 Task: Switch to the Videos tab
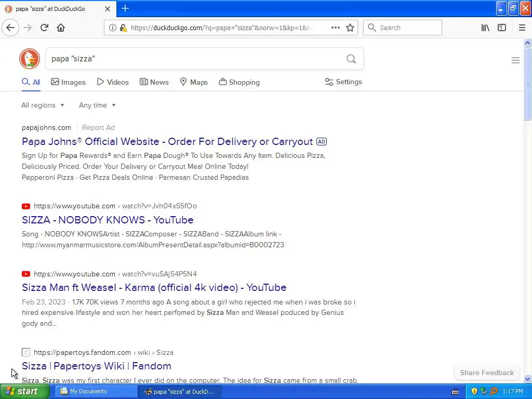[x=113, y=82]
